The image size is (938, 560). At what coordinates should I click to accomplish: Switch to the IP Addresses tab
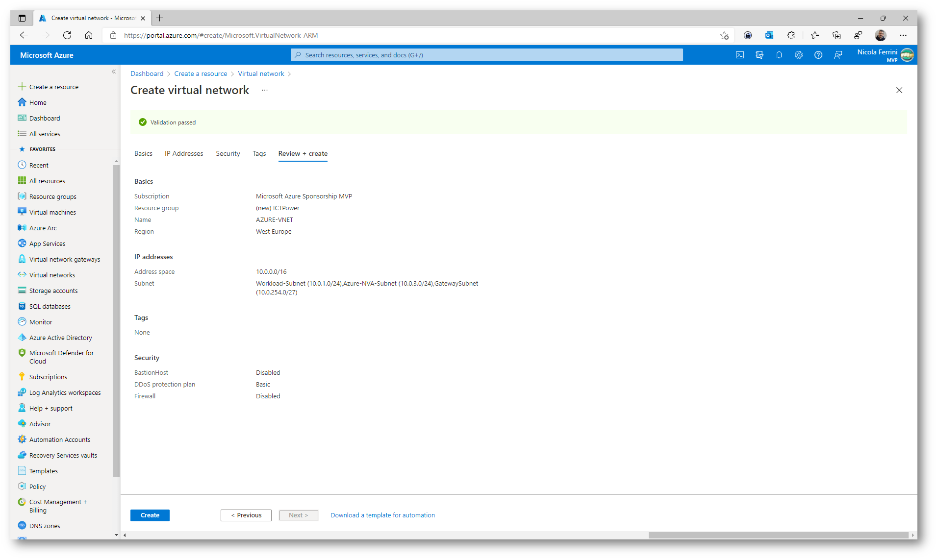[x=184, y=154]
